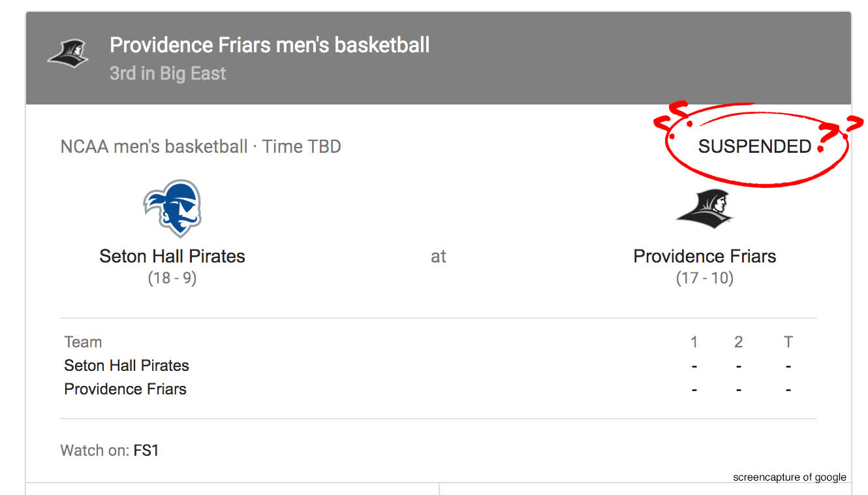Open the large Providence Friars team name
868x495 pixels.
(705, 256)
